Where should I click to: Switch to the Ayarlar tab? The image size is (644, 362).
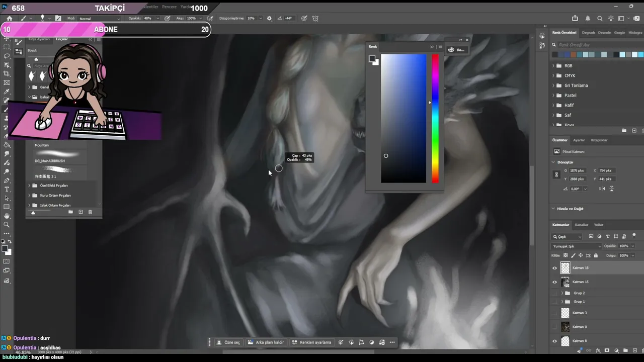pos(579,140)
